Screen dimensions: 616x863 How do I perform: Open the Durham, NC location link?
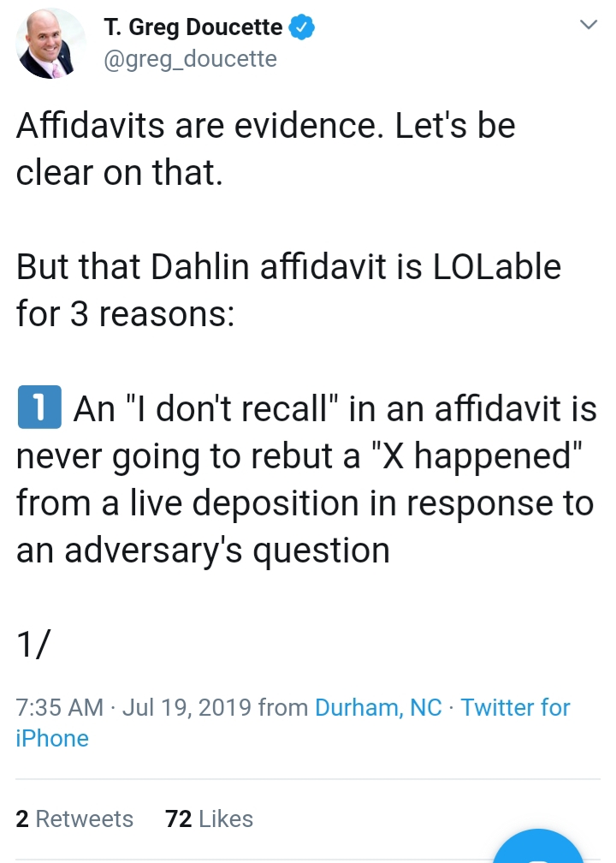pos(378,707)
